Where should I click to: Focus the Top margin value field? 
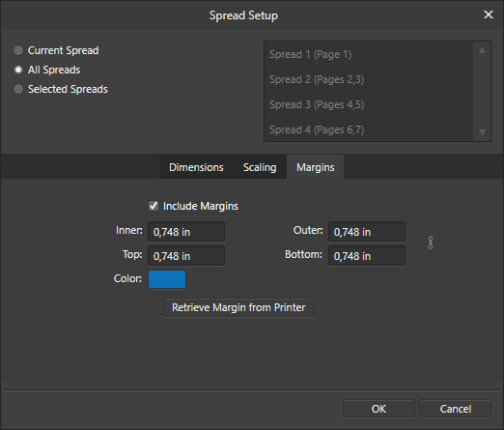[186, 256]
